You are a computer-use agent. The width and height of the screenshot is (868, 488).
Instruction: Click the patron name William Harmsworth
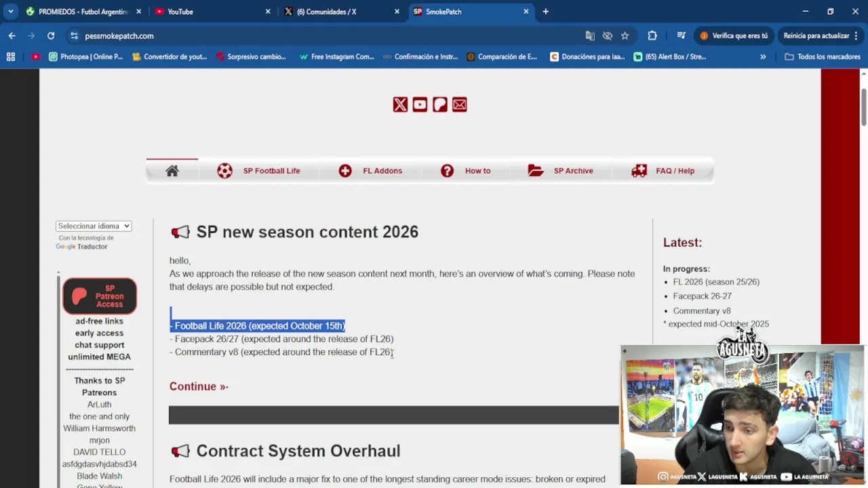(100, 428)
